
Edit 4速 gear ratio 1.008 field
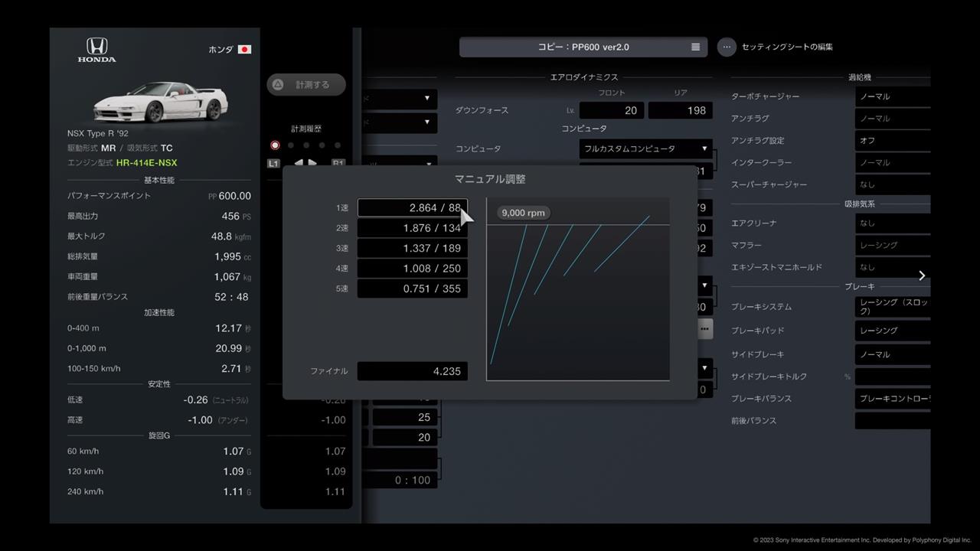point(412,269)
